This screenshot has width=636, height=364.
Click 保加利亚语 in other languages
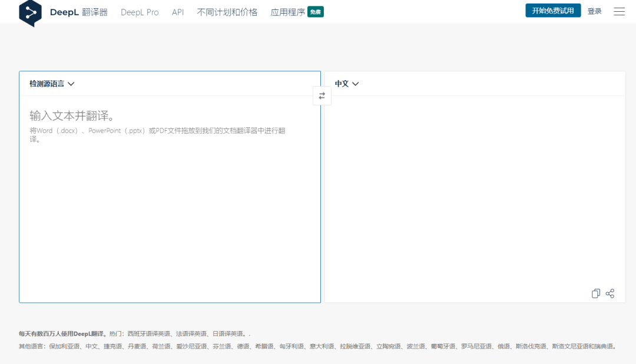(65, 346)
